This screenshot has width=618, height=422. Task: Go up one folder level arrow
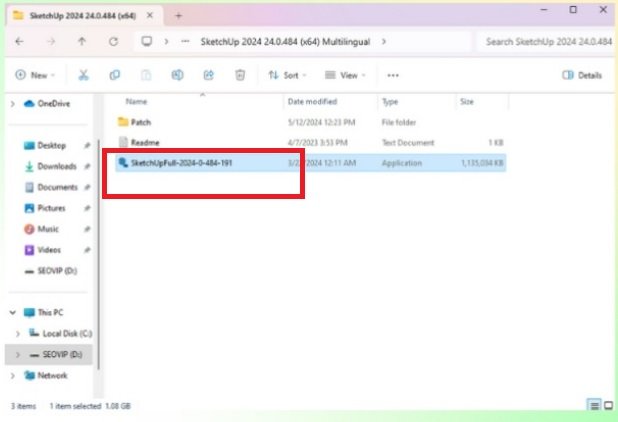coord(82,42)
